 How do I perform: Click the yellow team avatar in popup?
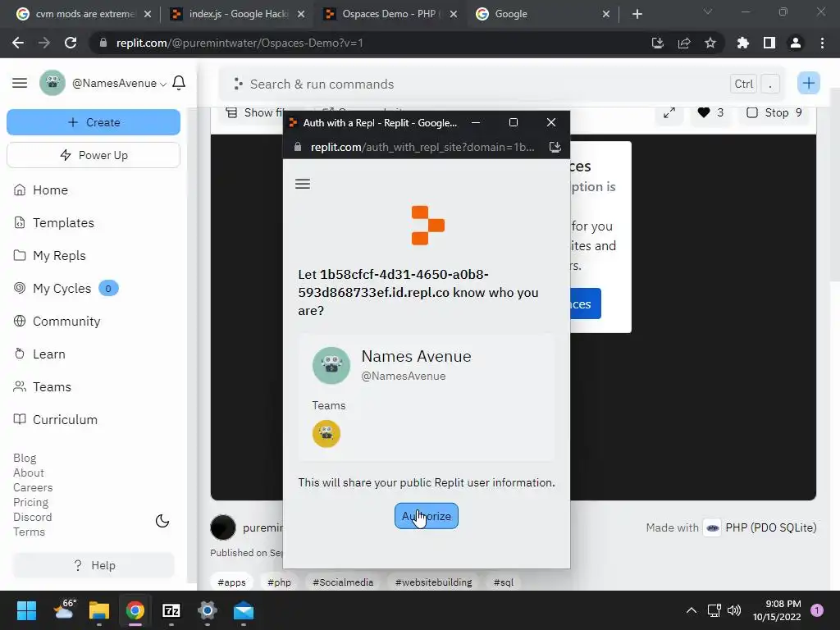coord(326,434)
